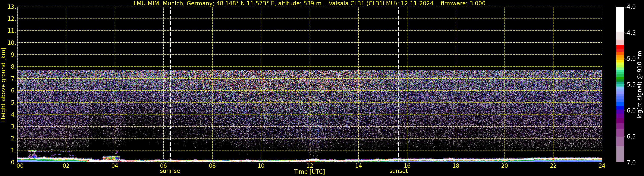Click the sunset label below the time axis

click(x=398, y=171)
